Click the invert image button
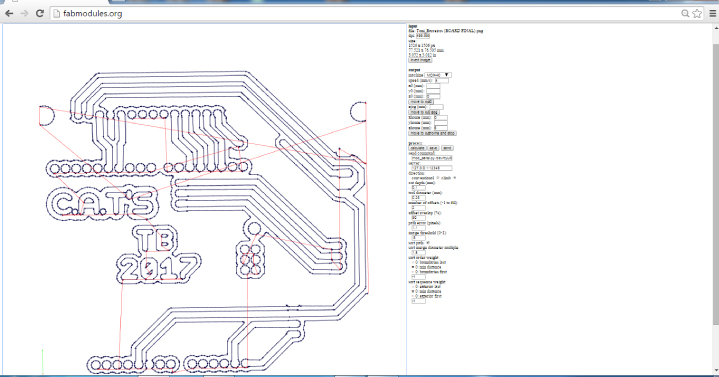 tap(420, 60)
